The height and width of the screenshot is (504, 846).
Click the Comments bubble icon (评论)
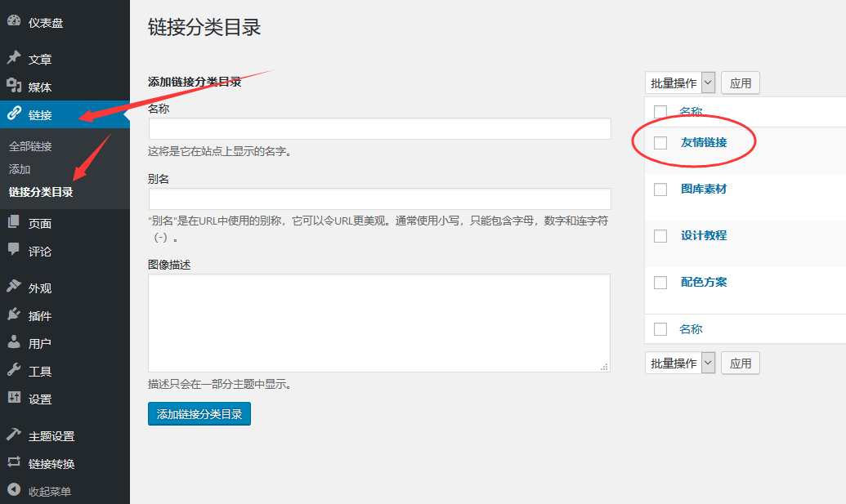(14, 251)
